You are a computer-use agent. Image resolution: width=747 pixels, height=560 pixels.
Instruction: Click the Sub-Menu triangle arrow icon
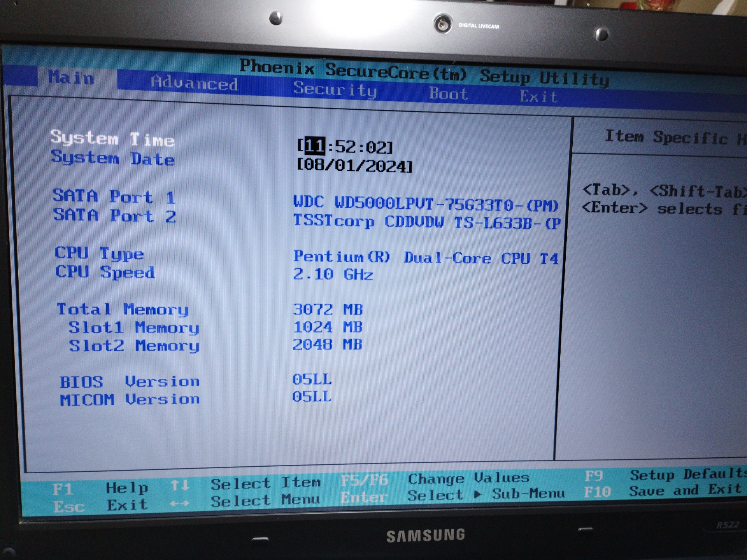tap(478, 495)
